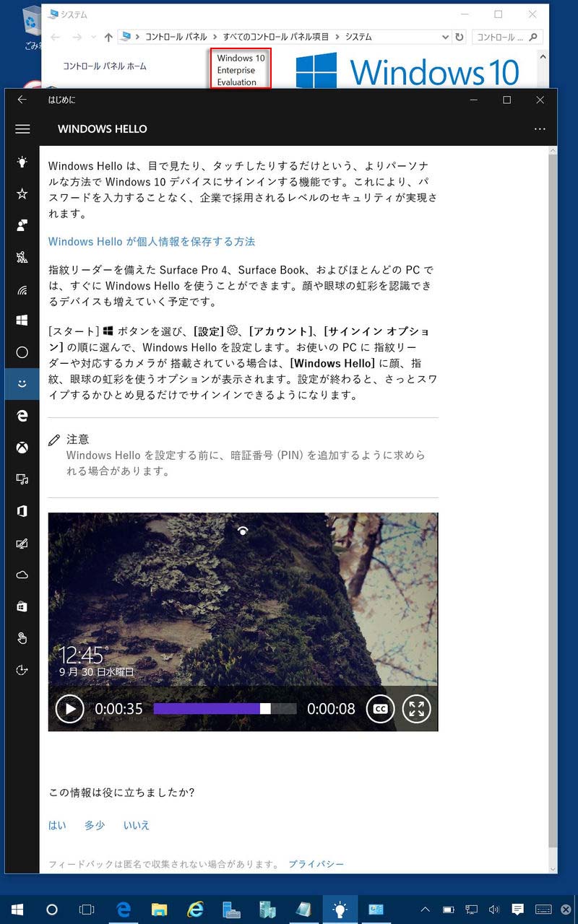The image size is (578, 924).
Task: Open コントロール パネル ホーム link
Action: point(105,66)
